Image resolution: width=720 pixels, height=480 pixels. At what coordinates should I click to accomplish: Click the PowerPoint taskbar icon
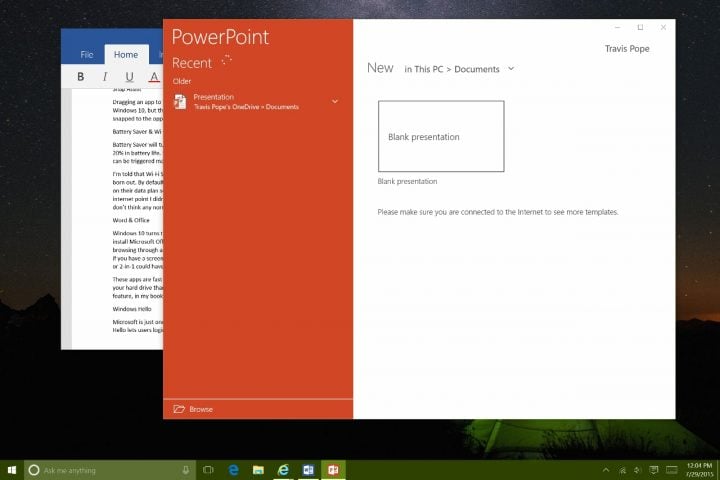(x=333, y=470)
